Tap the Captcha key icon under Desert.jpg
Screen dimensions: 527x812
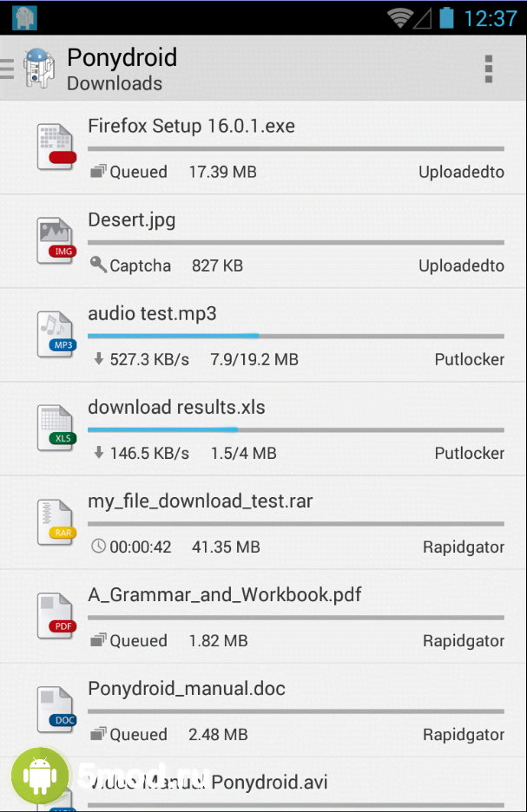coord(98,265)
